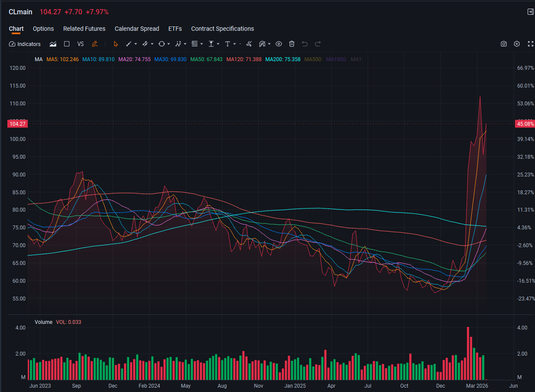This screenshot has width=535, height=392.
Task: Select the ellipse shape tool
Action: click(162, 44)
